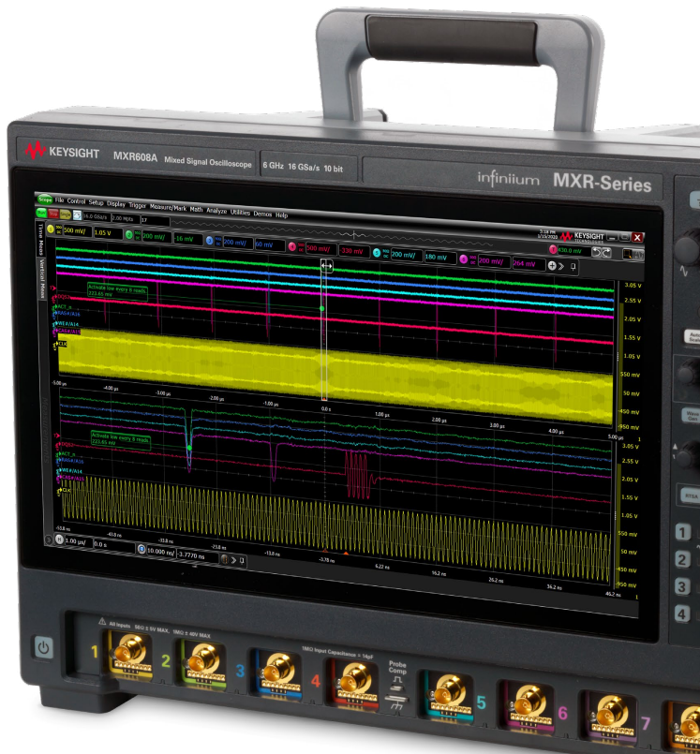Click the orange trigger time marker
700x754 pixels.
click(346, 554)
